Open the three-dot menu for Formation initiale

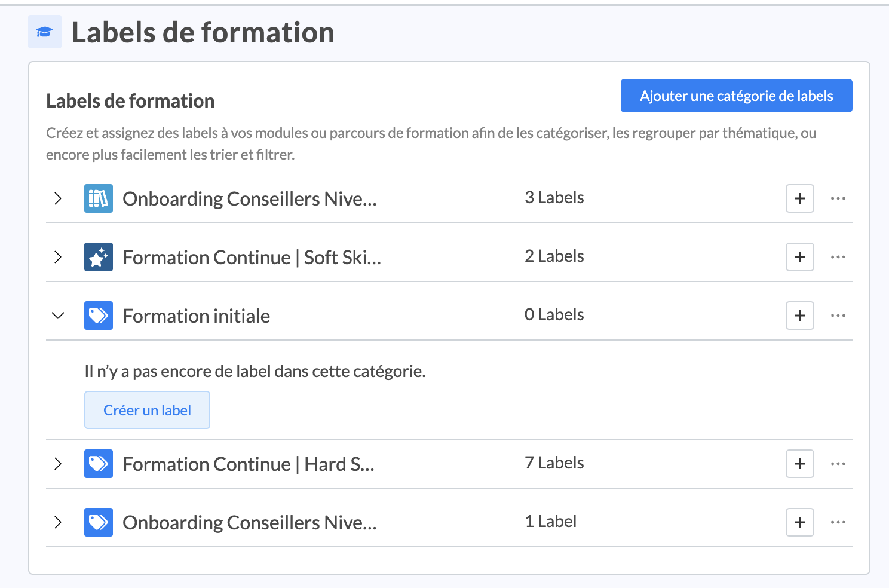click(x=838, y=316)
